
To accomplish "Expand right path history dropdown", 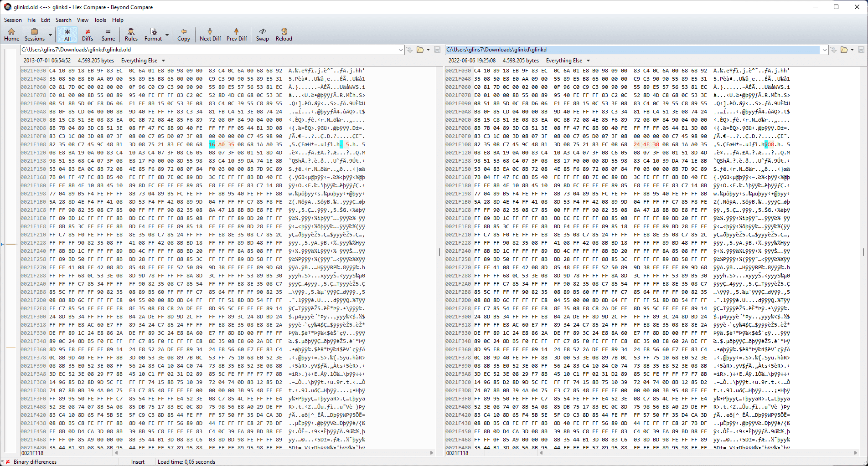I will tap(825, 50).
